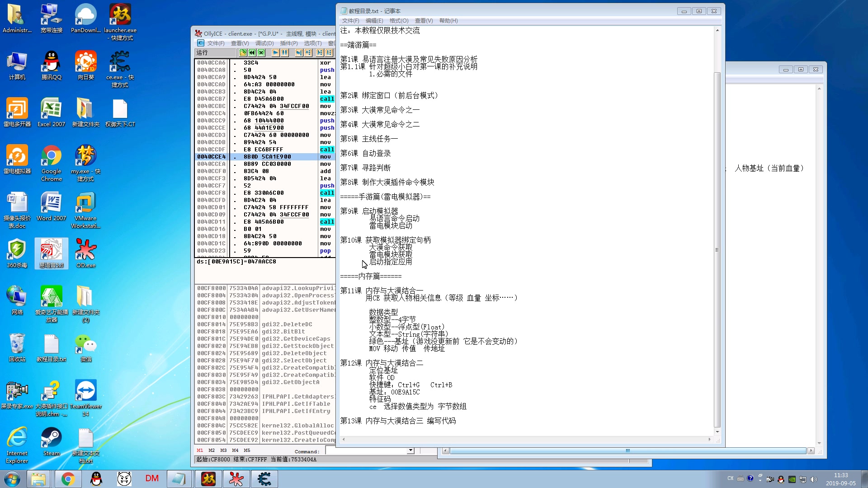Click the Open file icon in OllyICE toolbar
The height and width of the screenshot is (488, 868).
pyautogui.click(x=243, y=52)
